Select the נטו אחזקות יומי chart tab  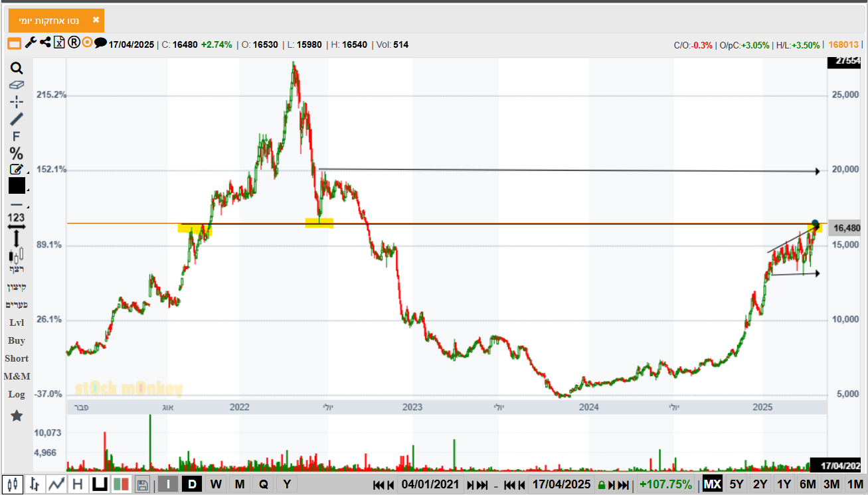pyautogui.click(x=56, y=21)
